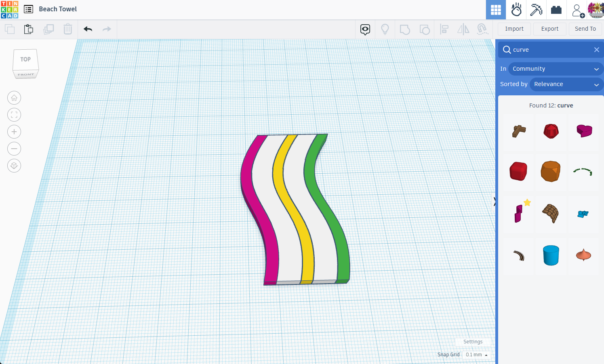This screenshot has width=604, height=364.
Task: Click the Send To button
Action: point(585,29)
